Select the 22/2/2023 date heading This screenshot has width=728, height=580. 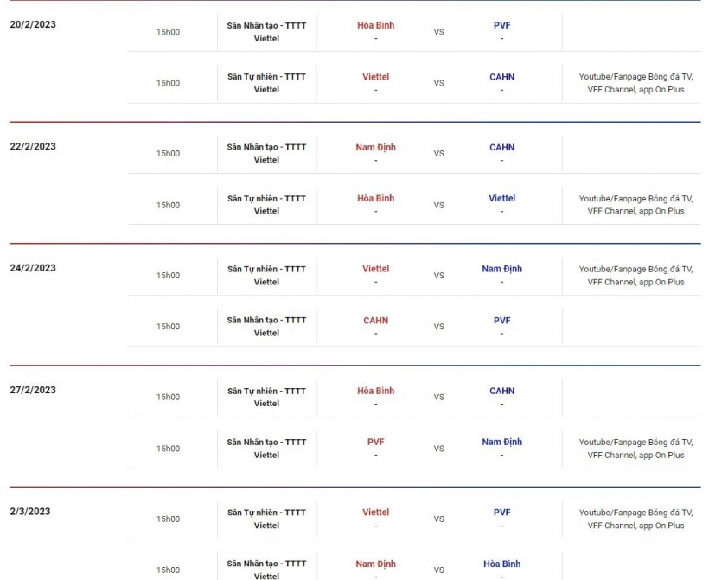tap(33, 146)
